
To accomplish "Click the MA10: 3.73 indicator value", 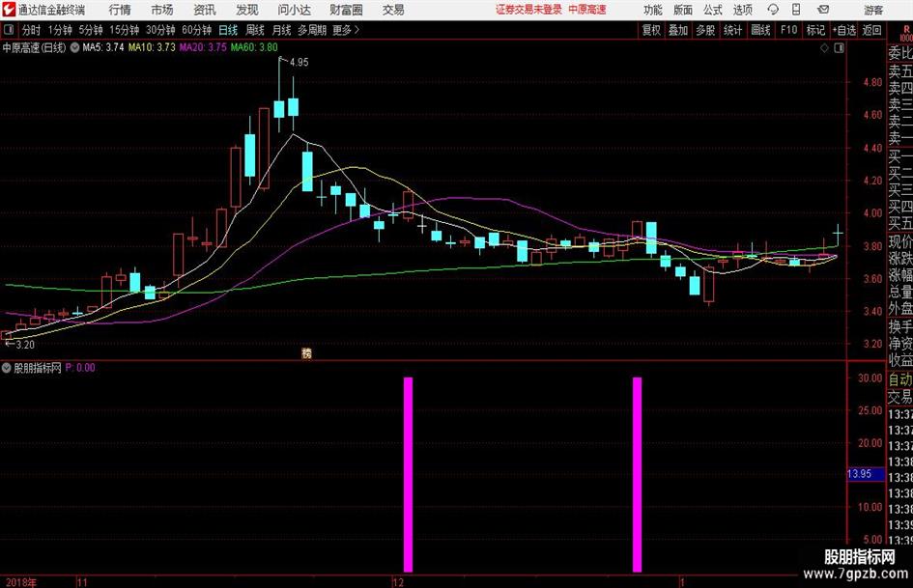I will tap(152, 47).
